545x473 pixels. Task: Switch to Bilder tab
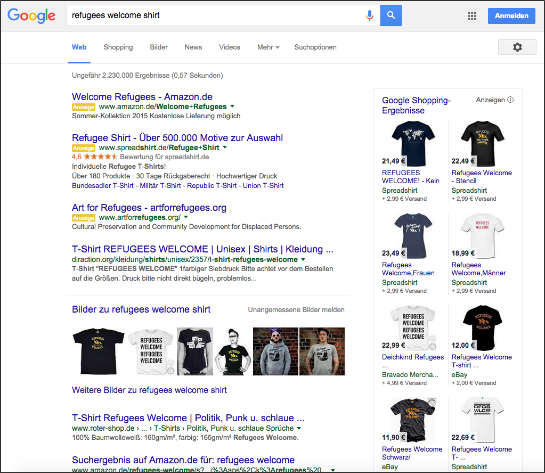(158, 47)
